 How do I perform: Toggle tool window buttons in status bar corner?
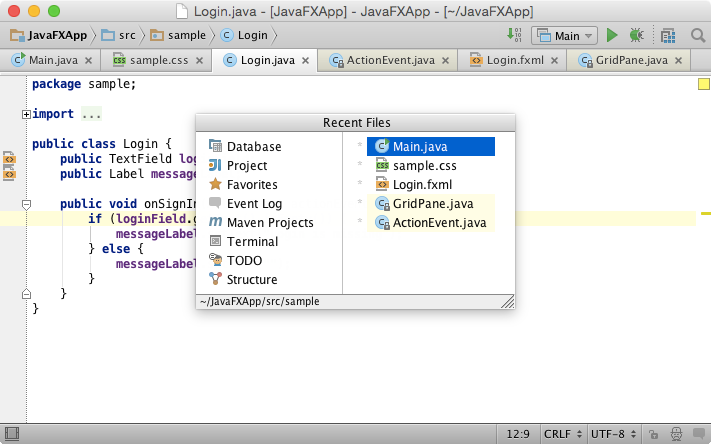click(x=12, y=434)
